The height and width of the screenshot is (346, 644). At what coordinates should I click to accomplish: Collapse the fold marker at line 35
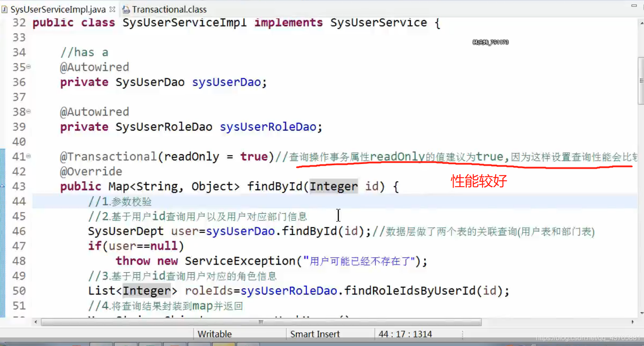pyautogui.click(x=29, y=67)
